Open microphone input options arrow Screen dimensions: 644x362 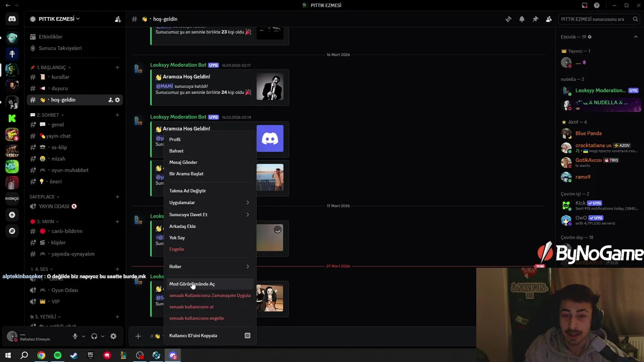pos(84,336)
